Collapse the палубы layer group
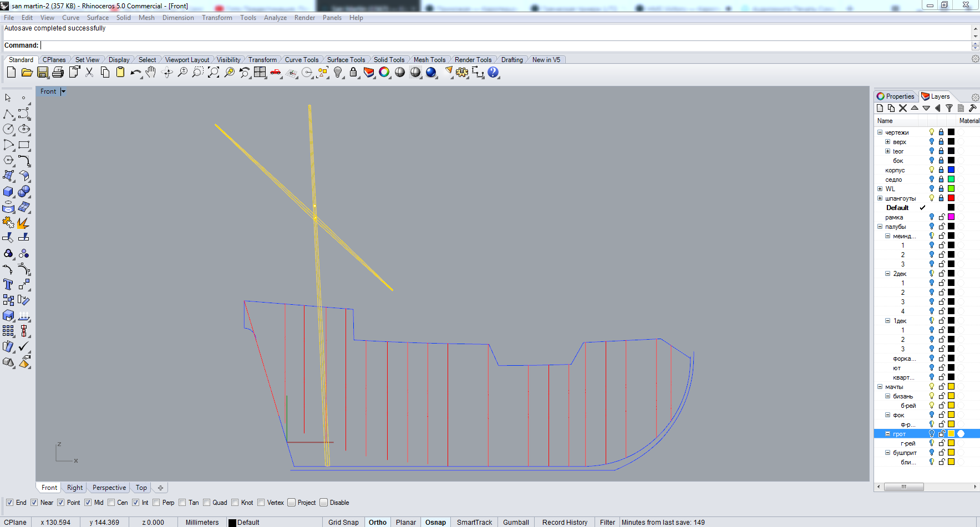 [x=880, y=227]
